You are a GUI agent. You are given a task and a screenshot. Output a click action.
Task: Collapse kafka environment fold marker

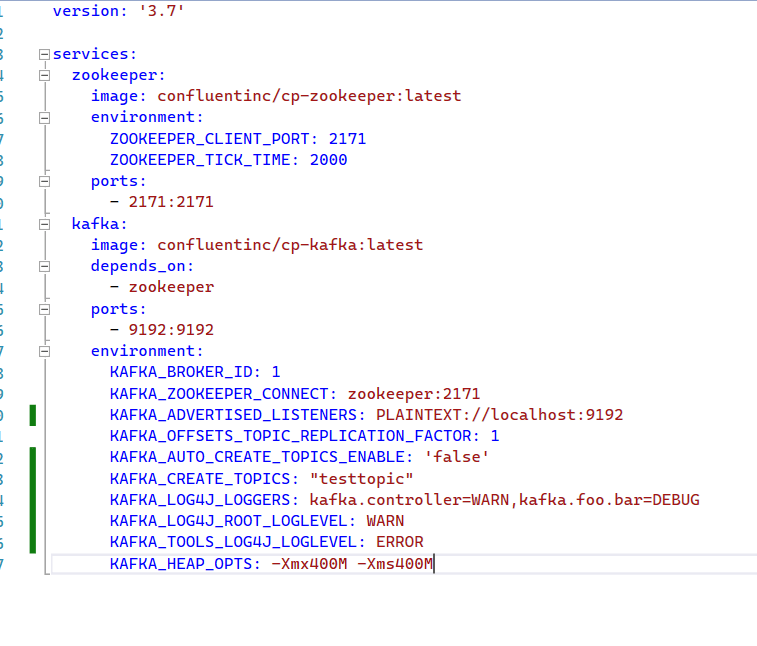pyautogui.click(x=44, y=351)
